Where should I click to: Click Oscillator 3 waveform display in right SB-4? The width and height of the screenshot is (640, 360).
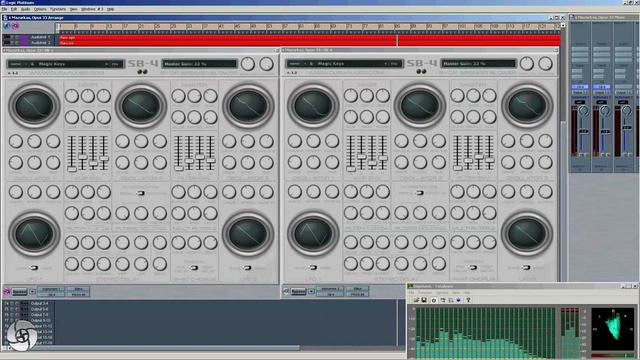click(x=527, y=106)
